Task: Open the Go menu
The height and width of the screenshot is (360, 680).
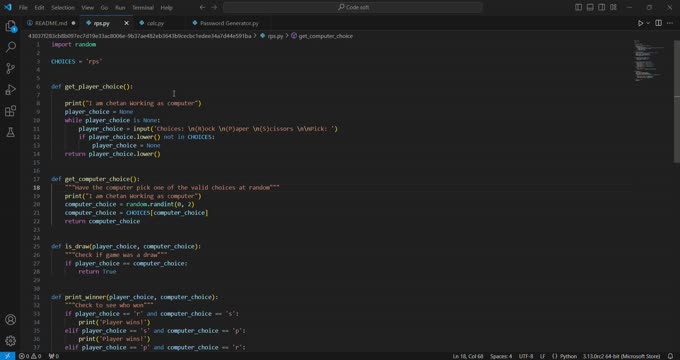Action: pyautogui.click(x=104, y=8)
